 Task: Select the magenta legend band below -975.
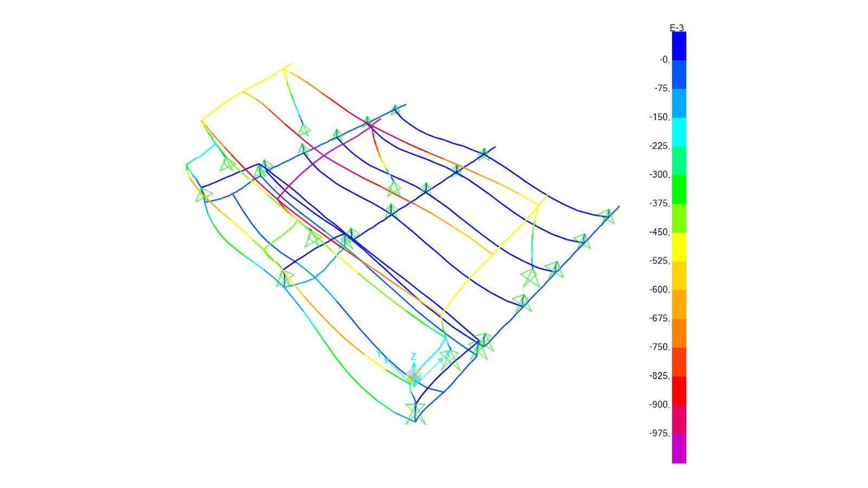click(x=679, y=448)
